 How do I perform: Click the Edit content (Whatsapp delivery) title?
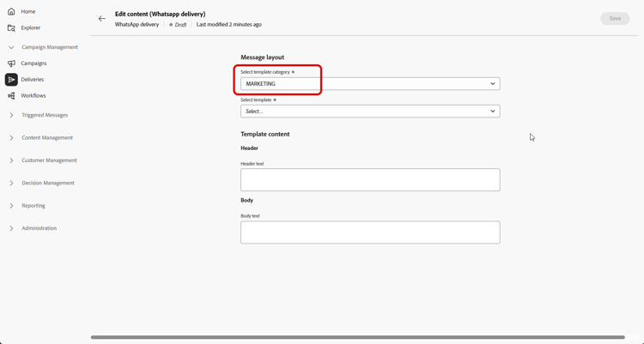pyautogui.click(x=161, y=14)
